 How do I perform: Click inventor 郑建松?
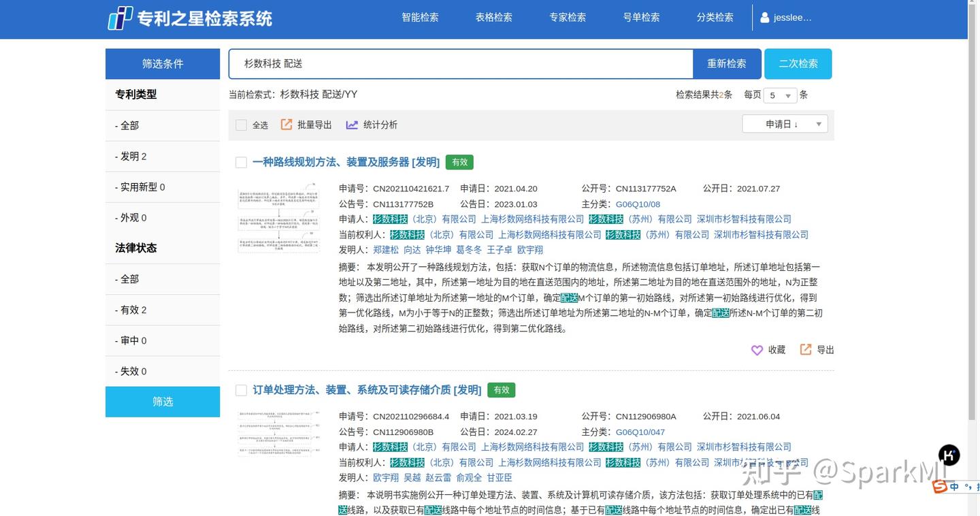tap(386, 250)
